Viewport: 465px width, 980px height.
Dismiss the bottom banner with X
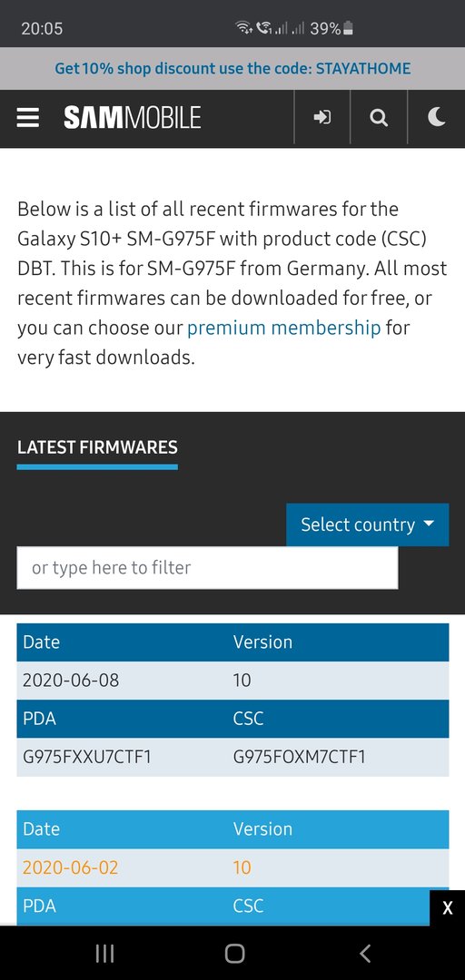(x=448, y=907)
